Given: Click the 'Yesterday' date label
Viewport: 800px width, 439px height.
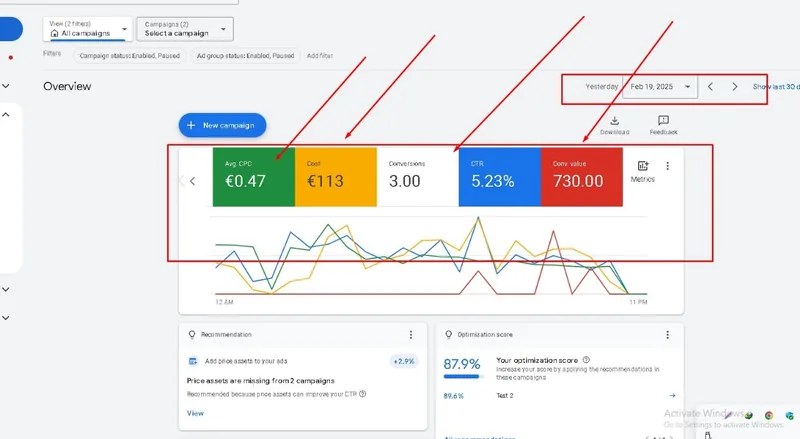Looking at the screenshot, I should [x=602, y=87].
